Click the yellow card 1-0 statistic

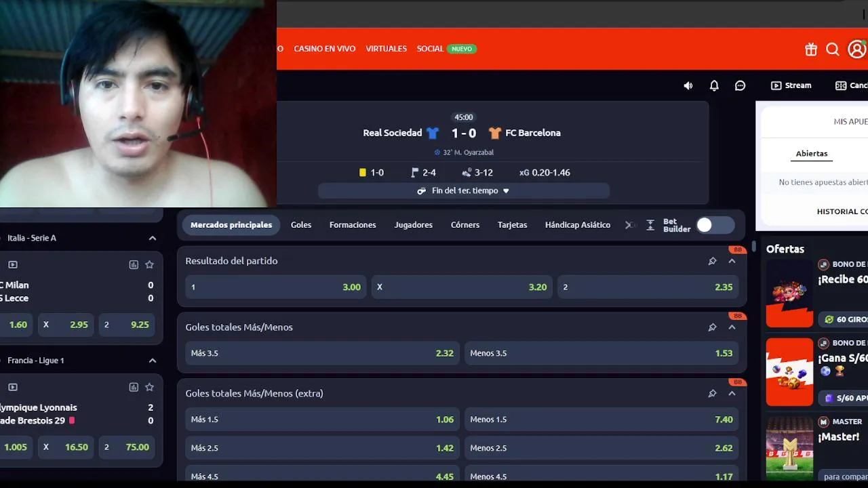pos(372,173)
